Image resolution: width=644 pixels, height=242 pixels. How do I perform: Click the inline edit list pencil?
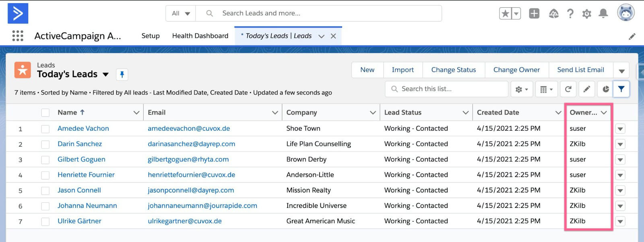tap(587, 89)
